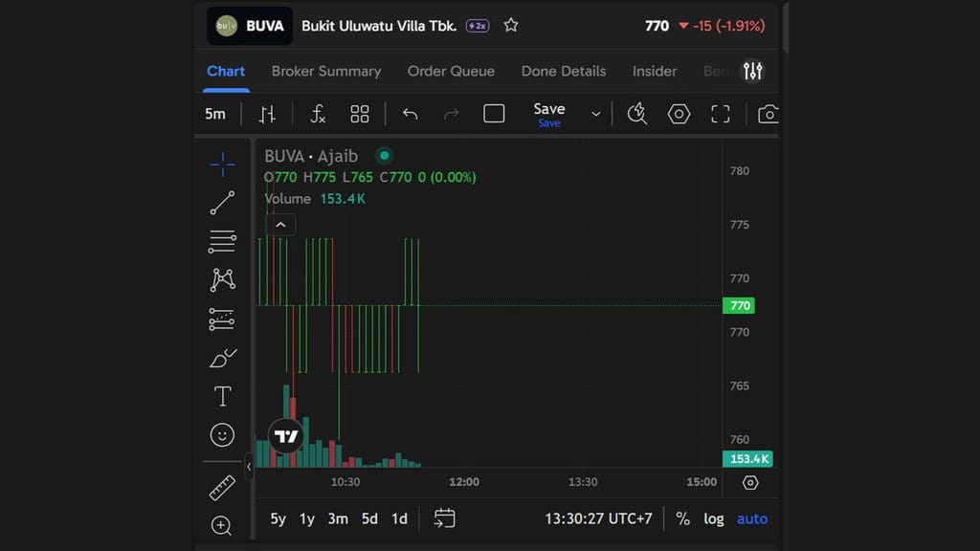Set the range to 5y
This screenshot has height=551, width=980.
(278, 518)
